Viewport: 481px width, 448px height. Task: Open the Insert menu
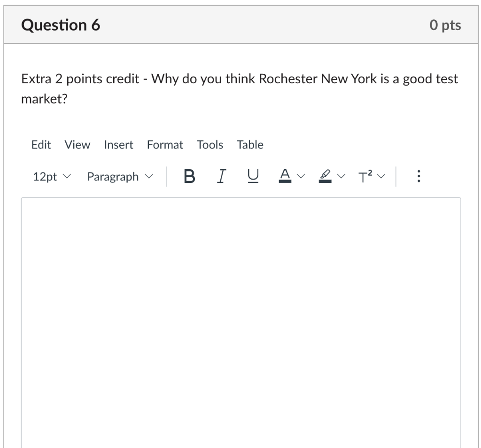pyautogui.click(x=118, y=145)
